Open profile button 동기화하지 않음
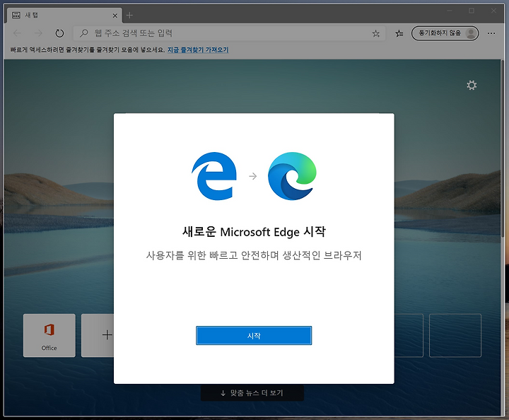The height and width of the screenshot is (420, 509). coord(445,33)
